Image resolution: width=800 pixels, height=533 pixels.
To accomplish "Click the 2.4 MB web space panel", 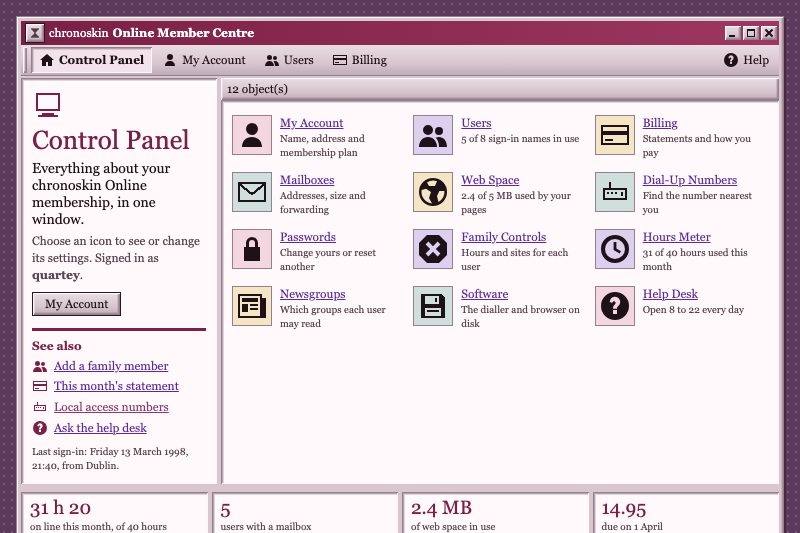I will coord(495,513).
